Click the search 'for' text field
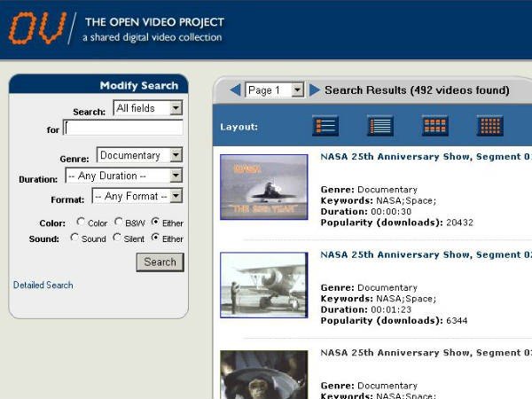 click(x=123, y=128)
